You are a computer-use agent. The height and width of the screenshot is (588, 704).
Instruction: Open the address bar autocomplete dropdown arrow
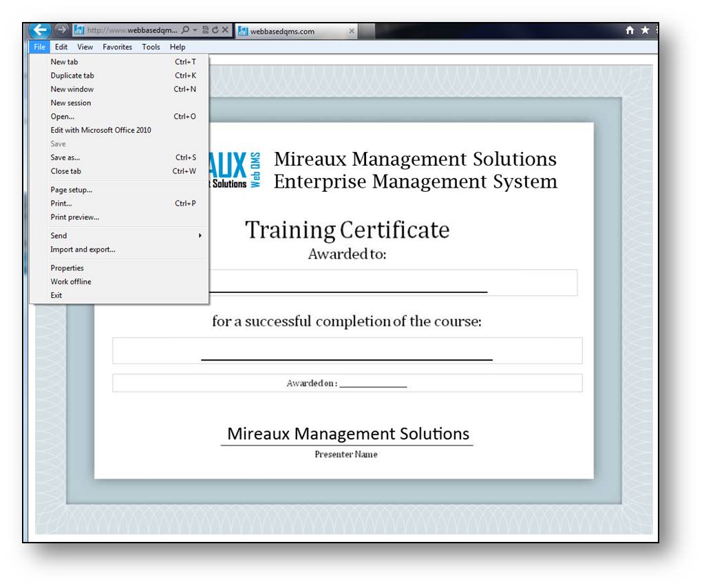(x=195, y=30)
